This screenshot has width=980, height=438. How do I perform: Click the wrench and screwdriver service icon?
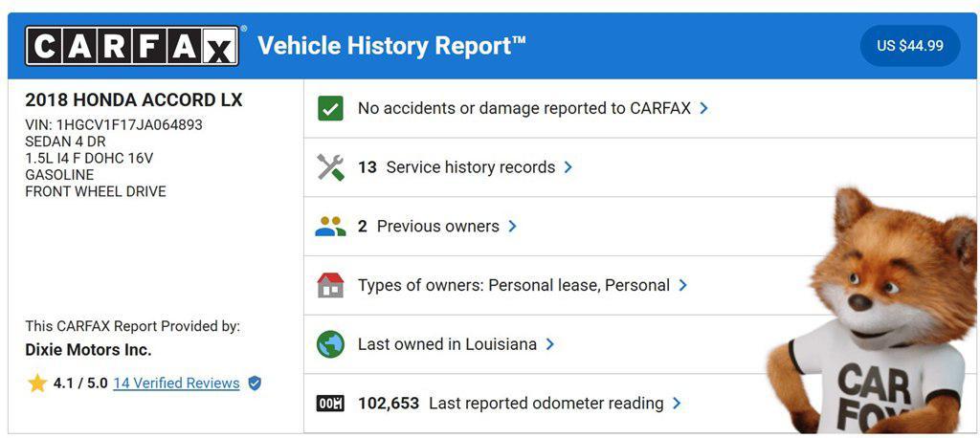(x=330, y=167)
